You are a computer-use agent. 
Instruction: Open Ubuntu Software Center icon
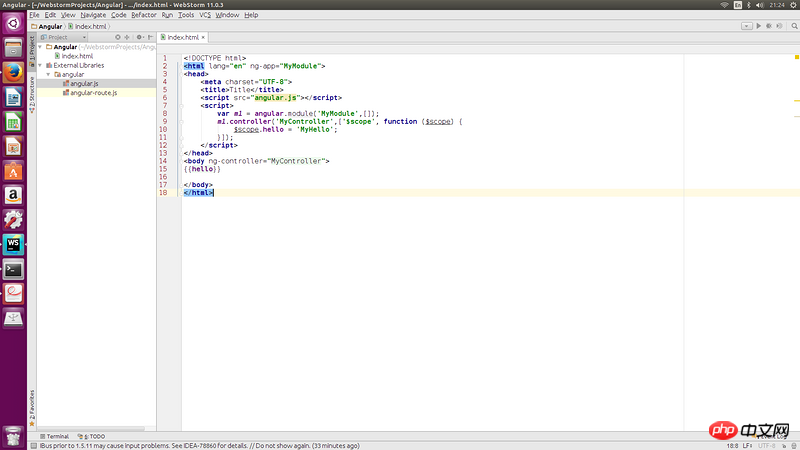(x=13, y=171)
